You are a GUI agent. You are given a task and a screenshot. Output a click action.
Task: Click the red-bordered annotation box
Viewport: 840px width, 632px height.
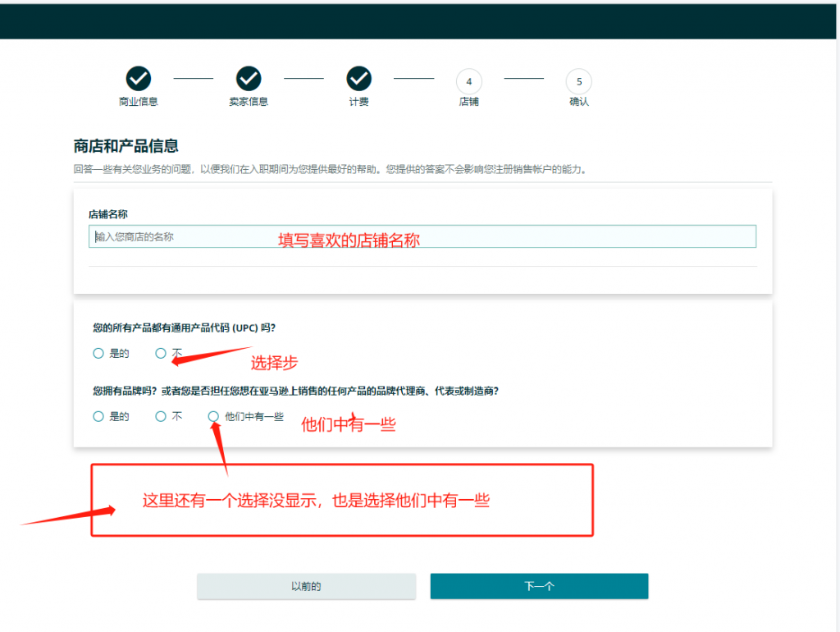341,501
